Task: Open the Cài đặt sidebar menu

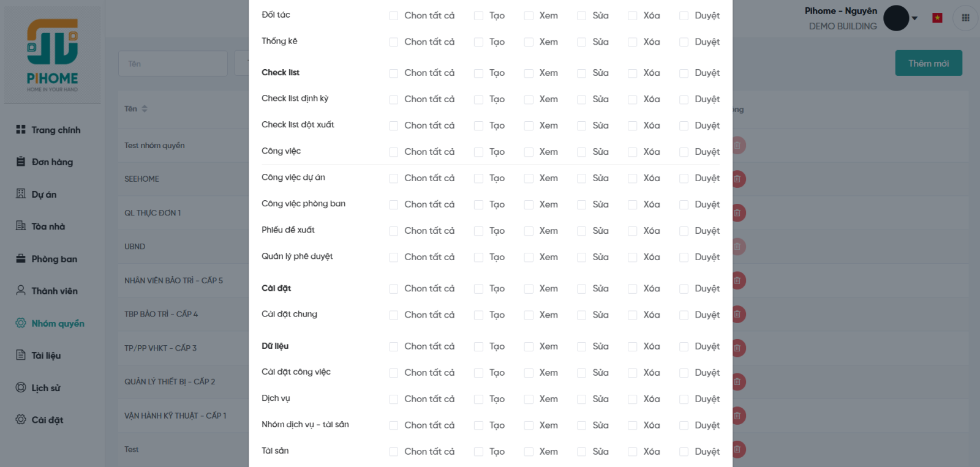Action: click(x=47, y=420)
